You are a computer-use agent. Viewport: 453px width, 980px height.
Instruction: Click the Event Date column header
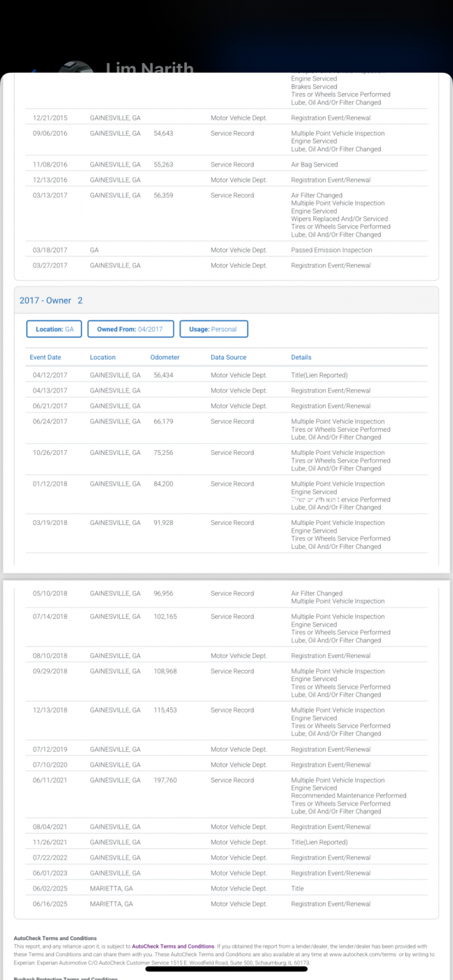(x=45, y=357)
